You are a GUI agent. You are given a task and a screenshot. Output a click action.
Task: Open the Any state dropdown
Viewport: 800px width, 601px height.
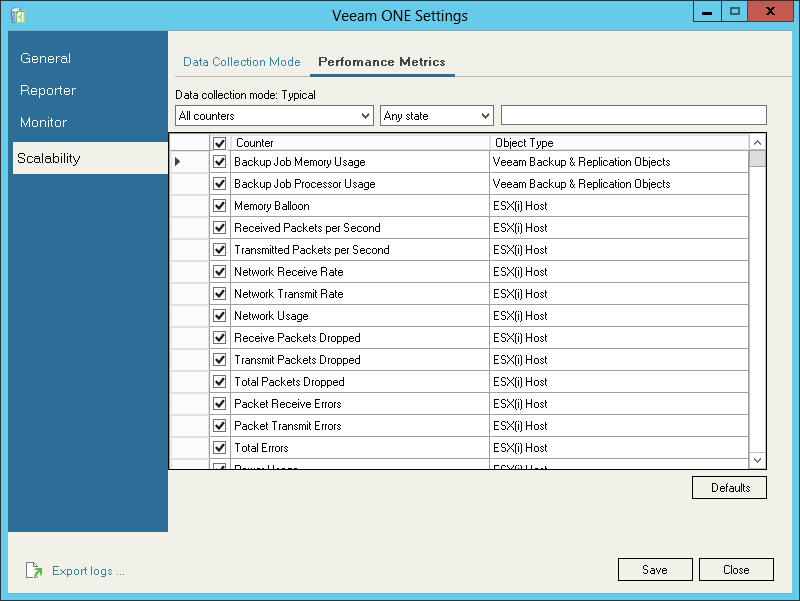437,116
